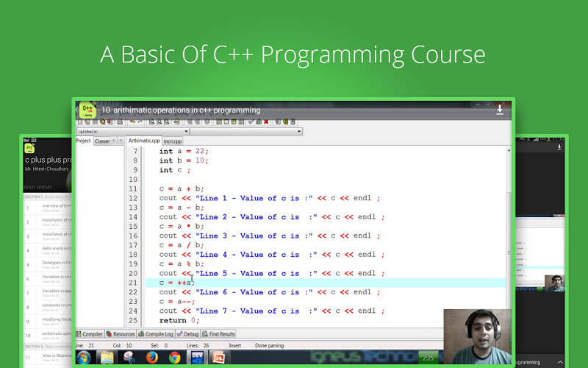Click the Open file toolbar icon
Screen dimensions: 588x368
(87, 121)
